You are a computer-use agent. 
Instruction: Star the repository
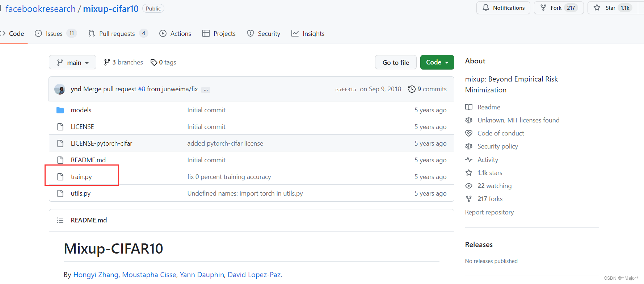(613, 8)
